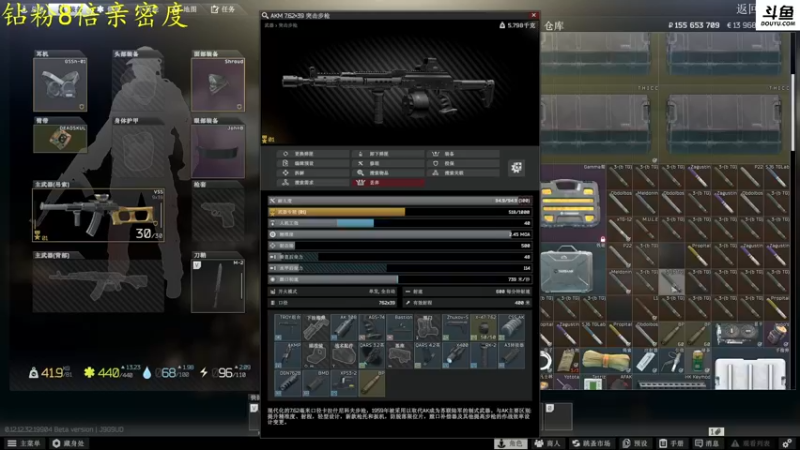
Task: Open settings gear at bottom-right corner
Action: tap(787, 443)
